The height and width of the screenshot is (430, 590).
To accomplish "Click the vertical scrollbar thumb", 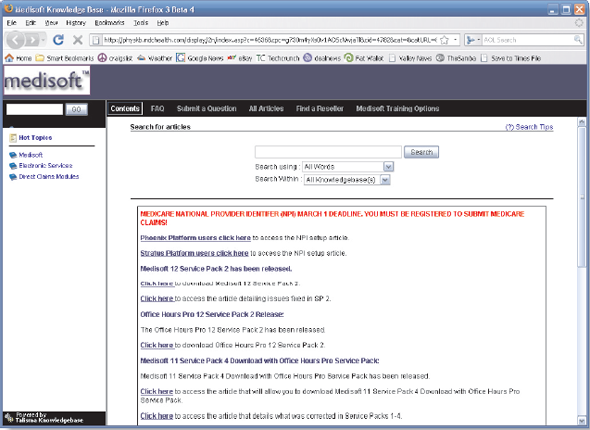I will point(582,198).
